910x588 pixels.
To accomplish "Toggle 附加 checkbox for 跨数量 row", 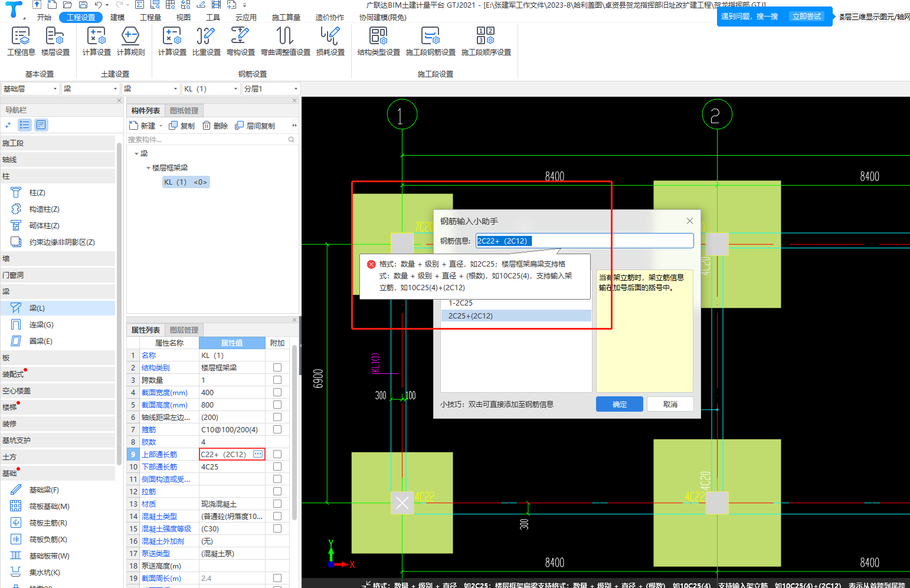I will tap(277, 380).
